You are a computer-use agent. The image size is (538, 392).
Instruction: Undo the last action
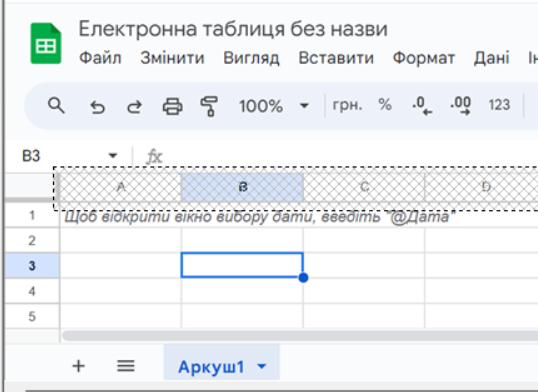[97, 106]
